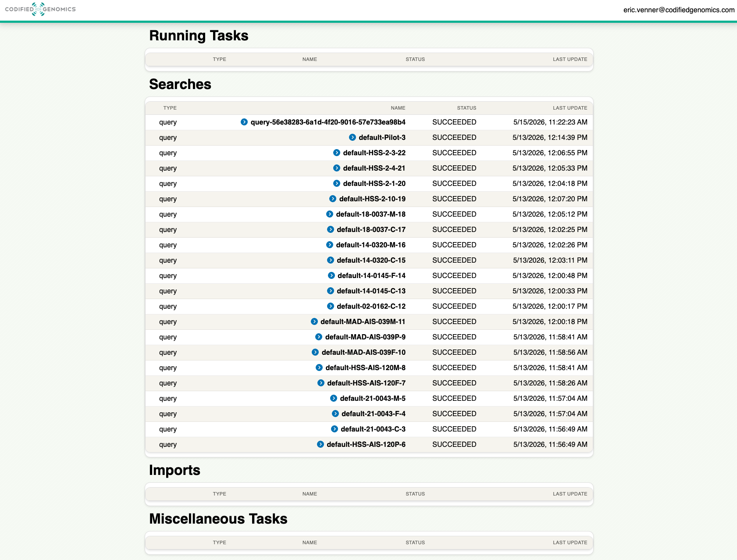This screenshot has height=560, width=737.
Task: Click the Searches section heading
Action: pyautogui.click(x=180, y=84)
